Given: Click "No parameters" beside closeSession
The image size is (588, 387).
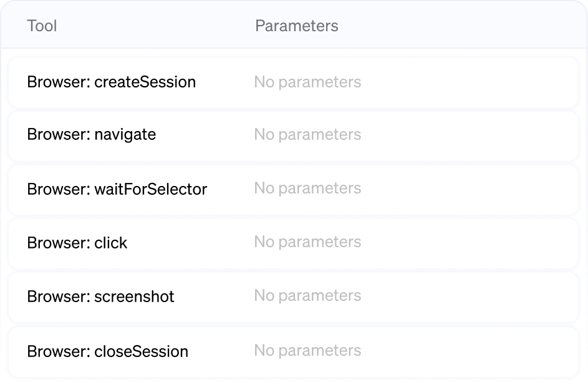Looking at the screenshot, I should tap(307, 351).
